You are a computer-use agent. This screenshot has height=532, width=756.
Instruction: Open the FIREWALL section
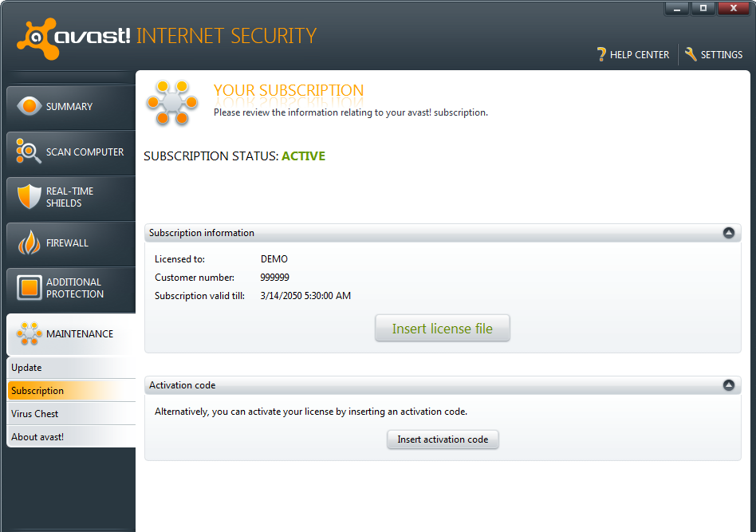71,243
